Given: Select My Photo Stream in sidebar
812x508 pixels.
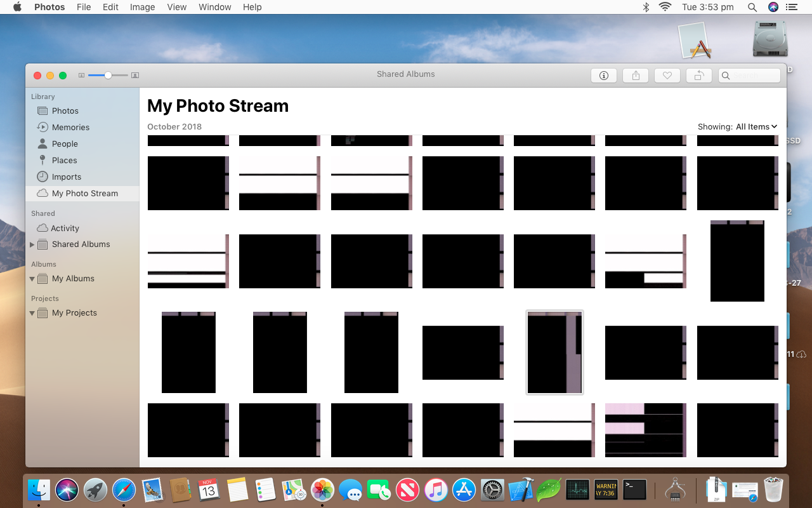Looking at the screenshot, I should click(x=82, y=193).
